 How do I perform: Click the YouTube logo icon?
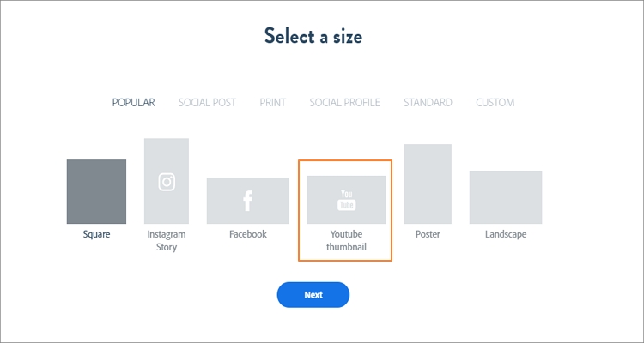[x=346, y=200]
